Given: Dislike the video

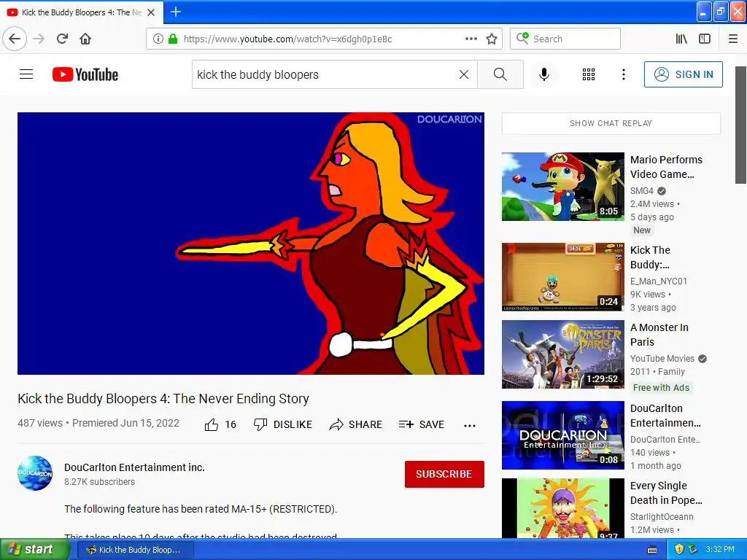Looking at the screenshot, I should [x=283, y=424].
